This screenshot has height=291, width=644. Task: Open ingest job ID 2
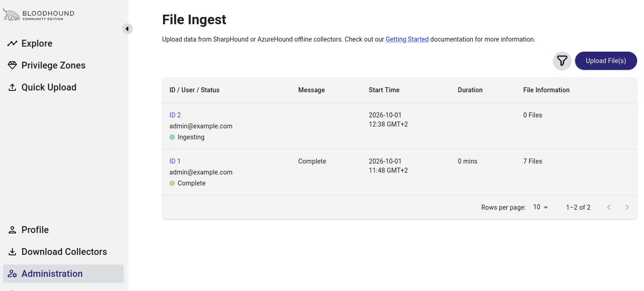[175, 115]
